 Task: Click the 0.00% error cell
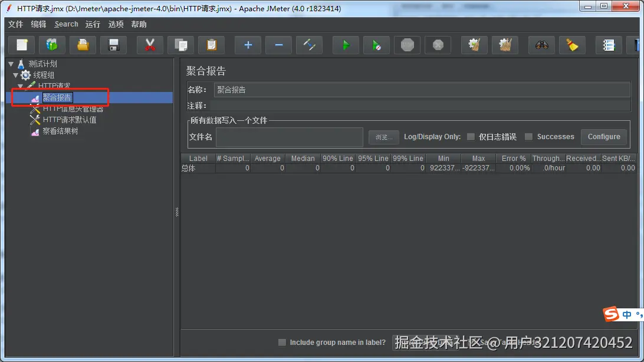click(514, 168)
